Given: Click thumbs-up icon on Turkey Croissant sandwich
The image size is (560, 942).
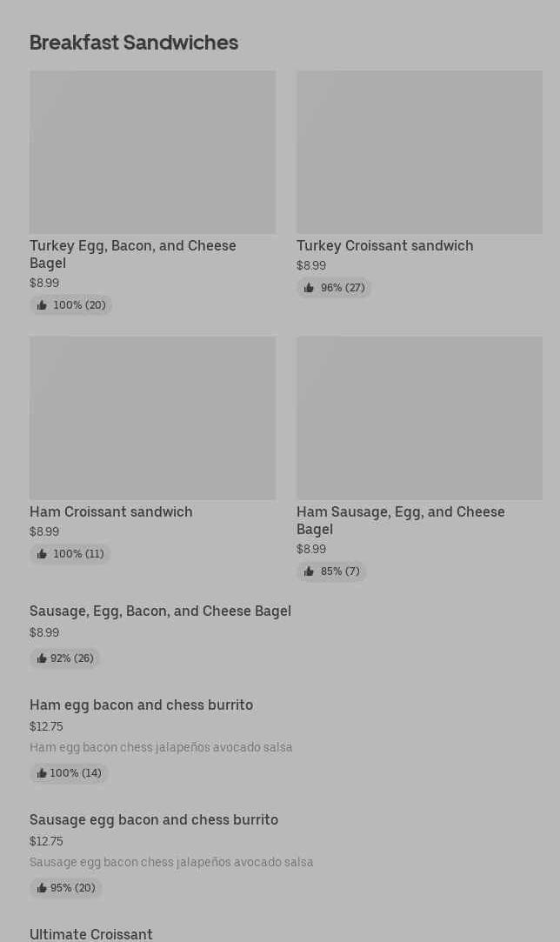Looking at the screenshot, I should (309, 288).
